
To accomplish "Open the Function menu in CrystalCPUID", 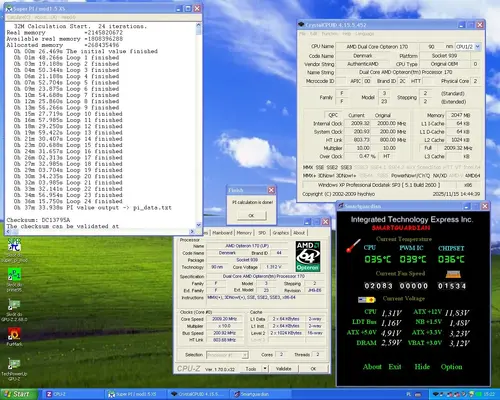I will point(330,34).
